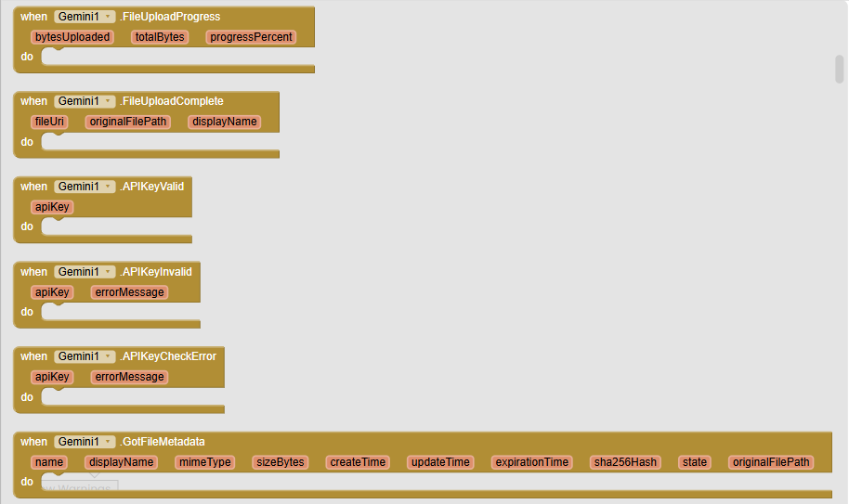Select the totalBytes parameter
This screenshot has height=504, width=849.
click(160, 37)
